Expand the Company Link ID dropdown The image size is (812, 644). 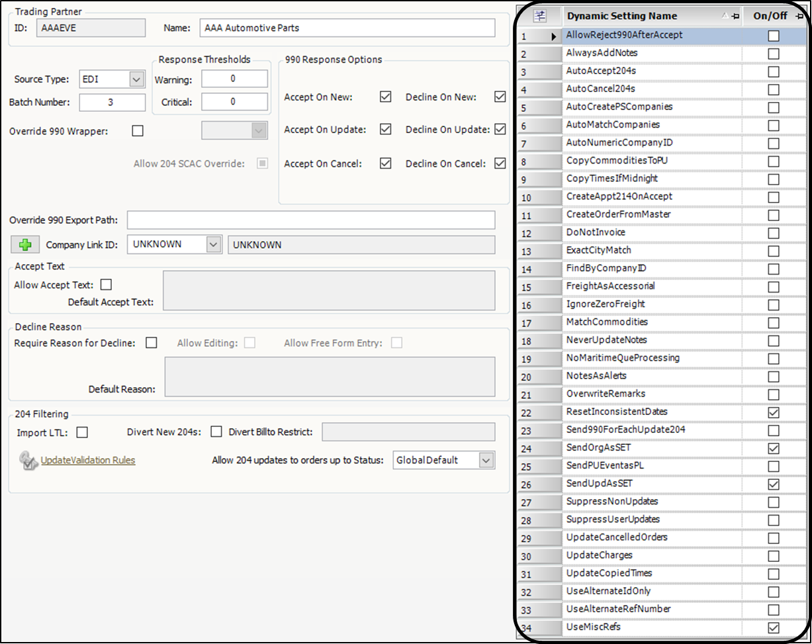213,244
